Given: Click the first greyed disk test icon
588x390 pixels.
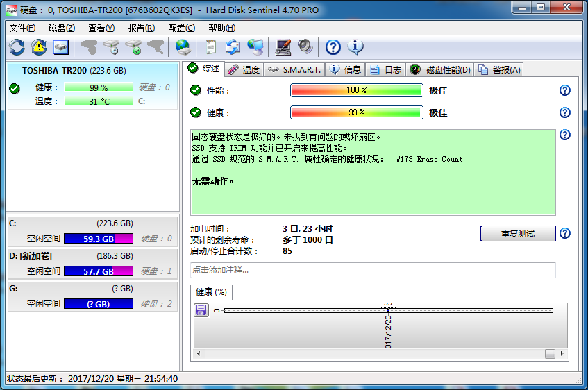Looking at the screenshot, I should coord(88,47).
